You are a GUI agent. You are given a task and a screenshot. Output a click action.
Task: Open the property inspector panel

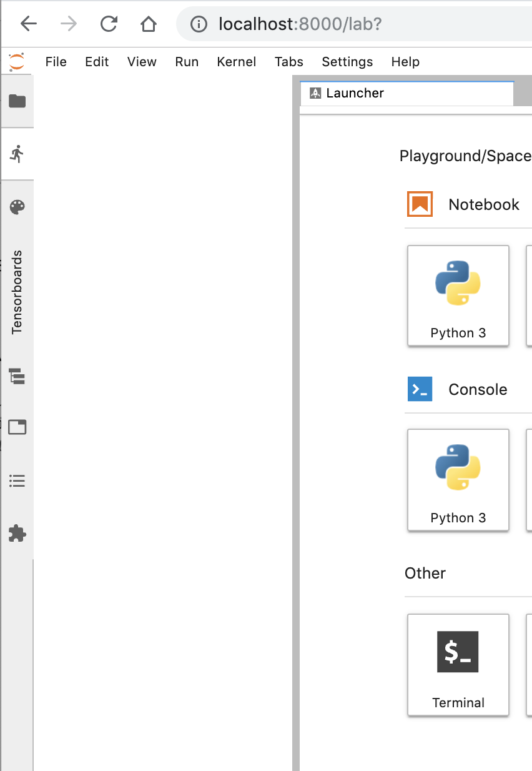pyautogui.click(x=17, y=427)
